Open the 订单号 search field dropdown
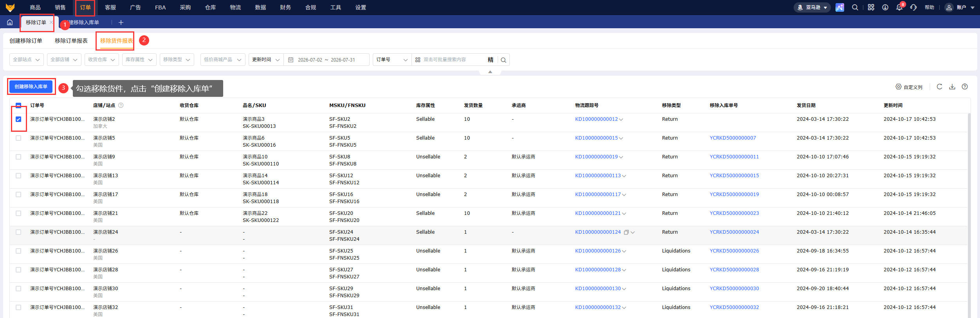This screenshot has height=318, width=980. (x=392, y=60)
